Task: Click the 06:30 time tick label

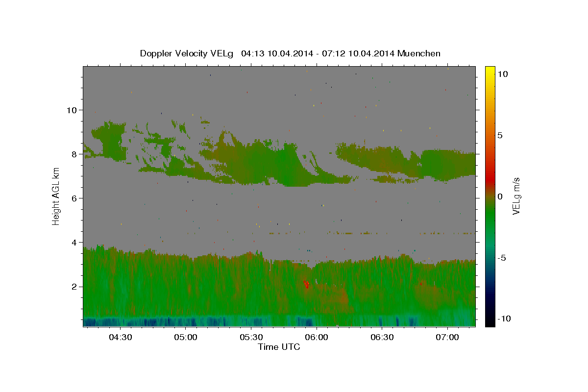Action: click(382, 338)
